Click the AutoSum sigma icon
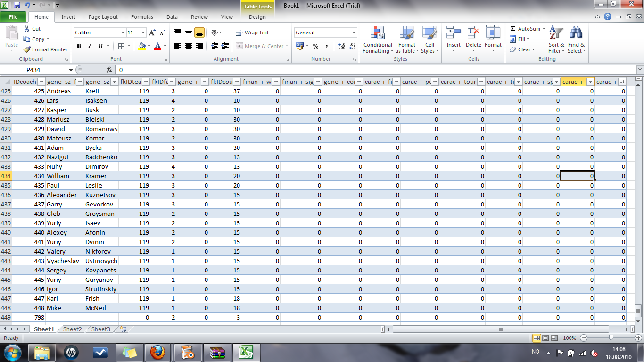The height and width of the screenshot is (362, 644). [513, 29]
